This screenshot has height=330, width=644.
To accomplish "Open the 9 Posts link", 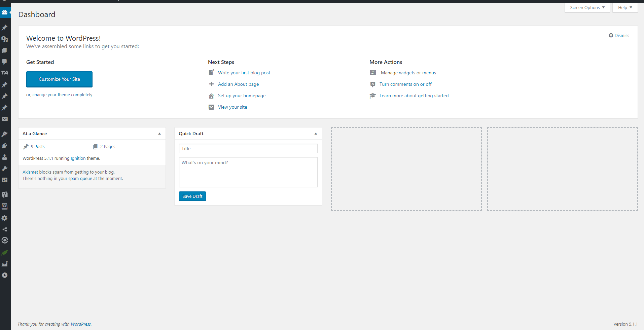I will click(x=38, y=147).
